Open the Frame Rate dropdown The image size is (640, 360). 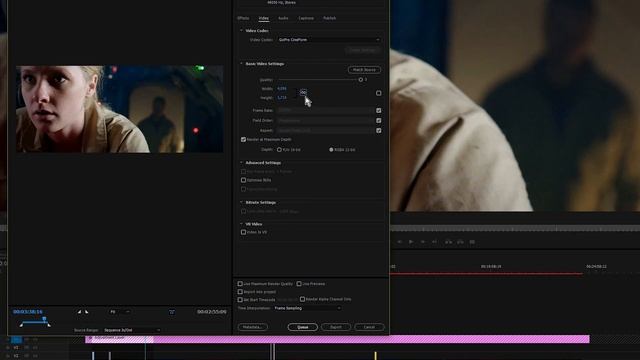click(x=325, y=111)
